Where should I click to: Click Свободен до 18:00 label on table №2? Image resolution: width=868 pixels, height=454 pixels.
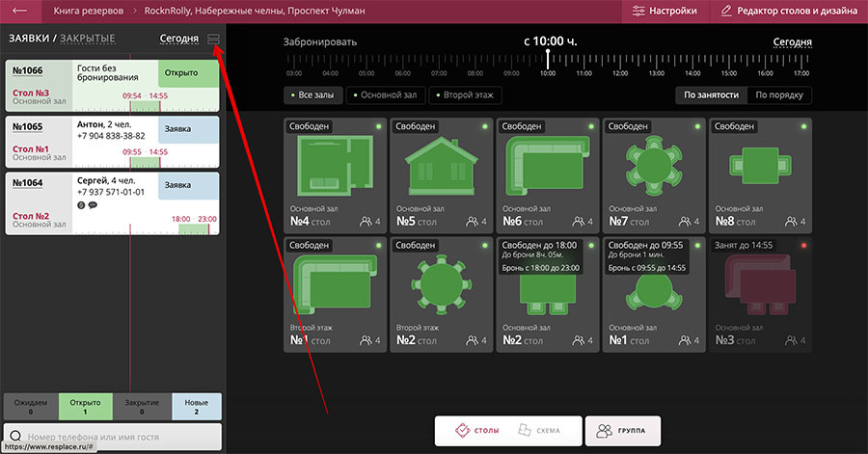(x=539, y=245)
